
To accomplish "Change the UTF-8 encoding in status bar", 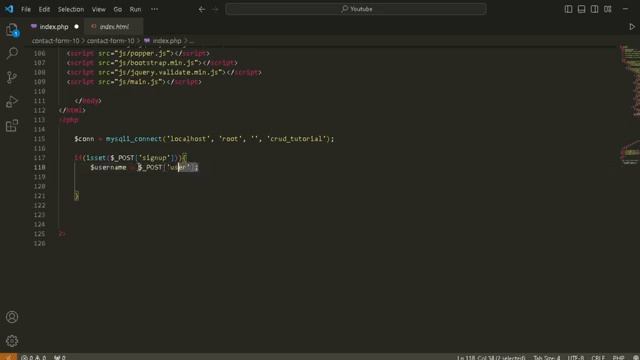I will [x=576, y=357].
